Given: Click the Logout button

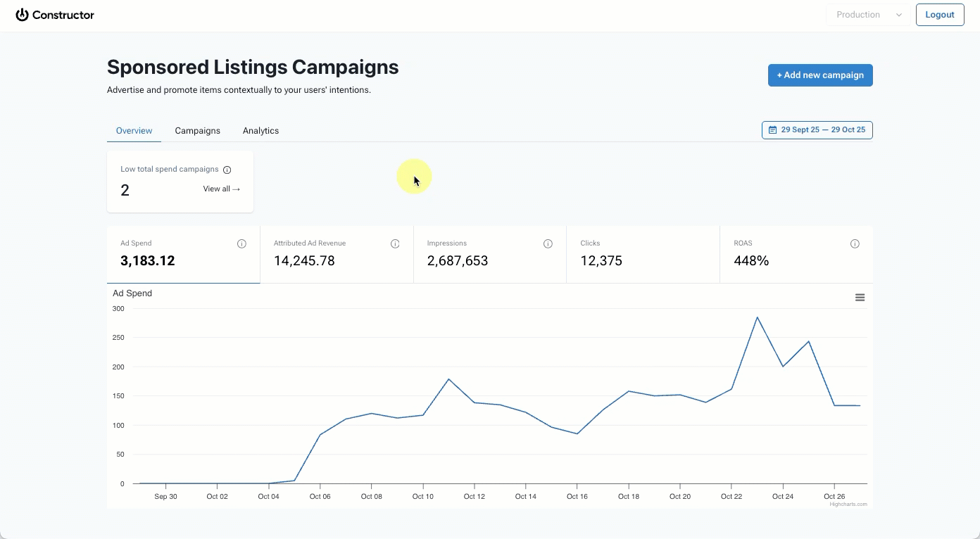Looking at the screenshot, I should coord(940,15).
